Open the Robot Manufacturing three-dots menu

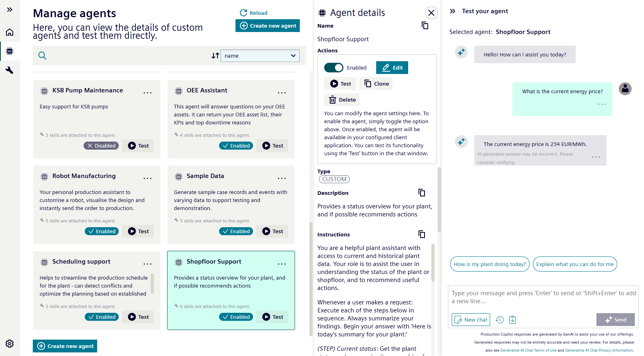(148, 178)
